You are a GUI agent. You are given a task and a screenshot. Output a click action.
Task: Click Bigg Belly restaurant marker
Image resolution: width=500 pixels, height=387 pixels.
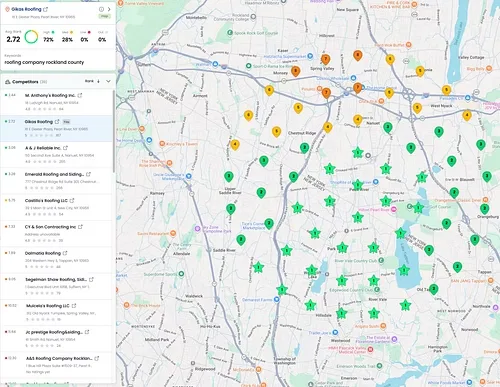[489, 69]
